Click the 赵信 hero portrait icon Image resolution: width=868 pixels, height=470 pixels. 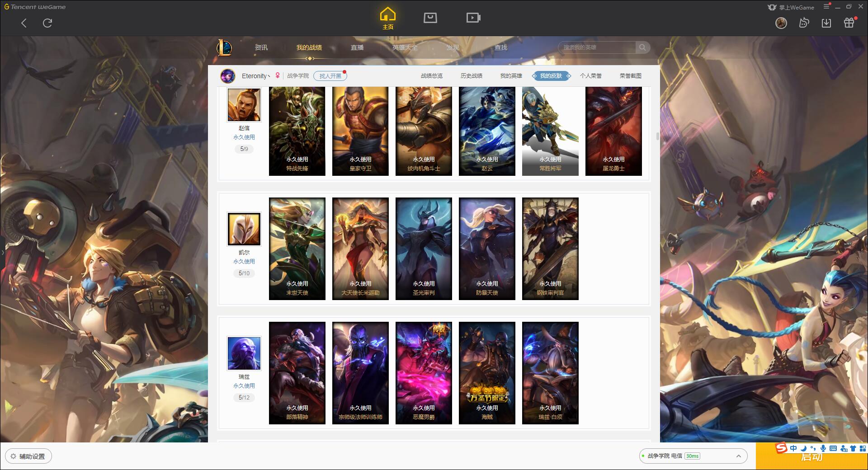pos(244,105)
